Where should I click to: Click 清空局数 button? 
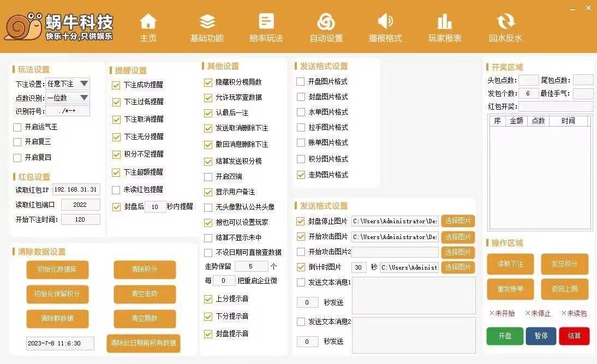pyautogui.click(x=145, y=319)
